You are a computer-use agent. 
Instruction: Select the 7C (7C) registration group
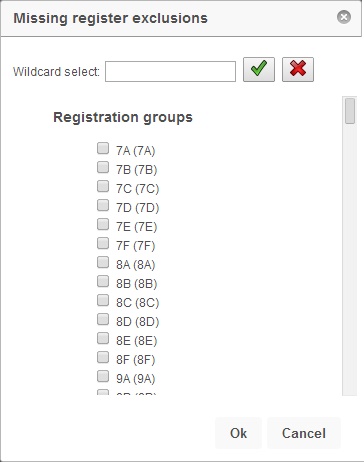click(x=103, y=186)
